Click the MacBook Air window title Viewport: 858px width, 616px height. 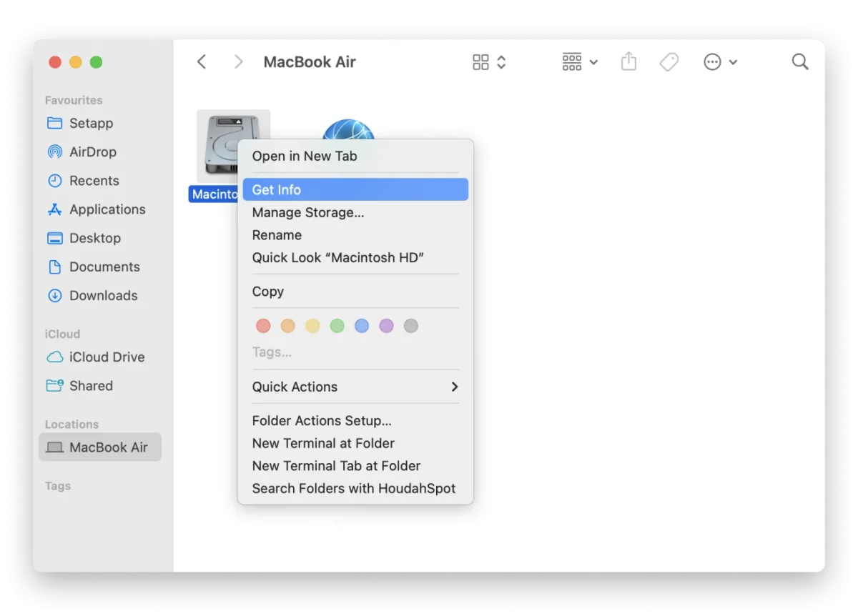pyautogui.click(x=310, y=62)
